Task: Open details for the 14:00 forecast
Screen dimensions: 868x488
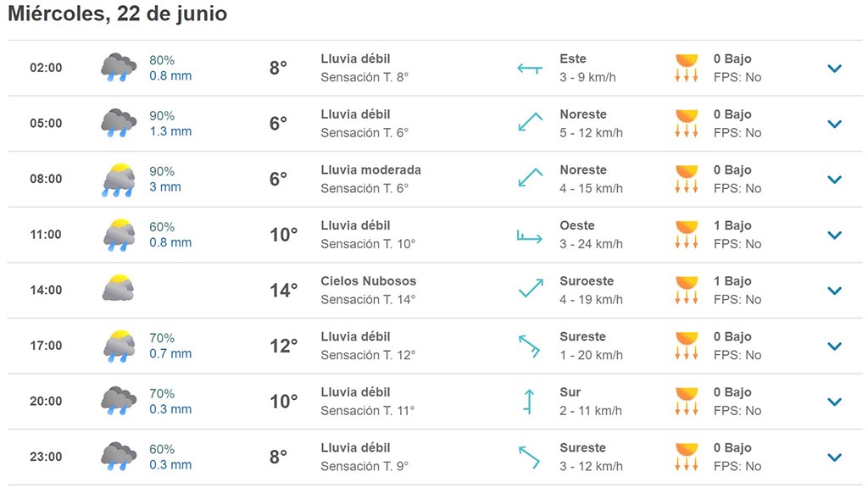Action: [x=834, y=291]
